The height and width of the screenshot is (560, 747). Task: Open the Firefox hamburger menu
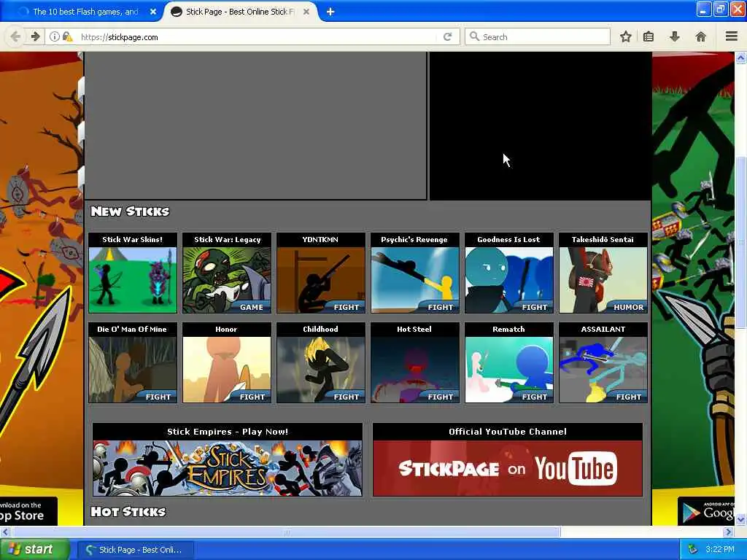732,36
